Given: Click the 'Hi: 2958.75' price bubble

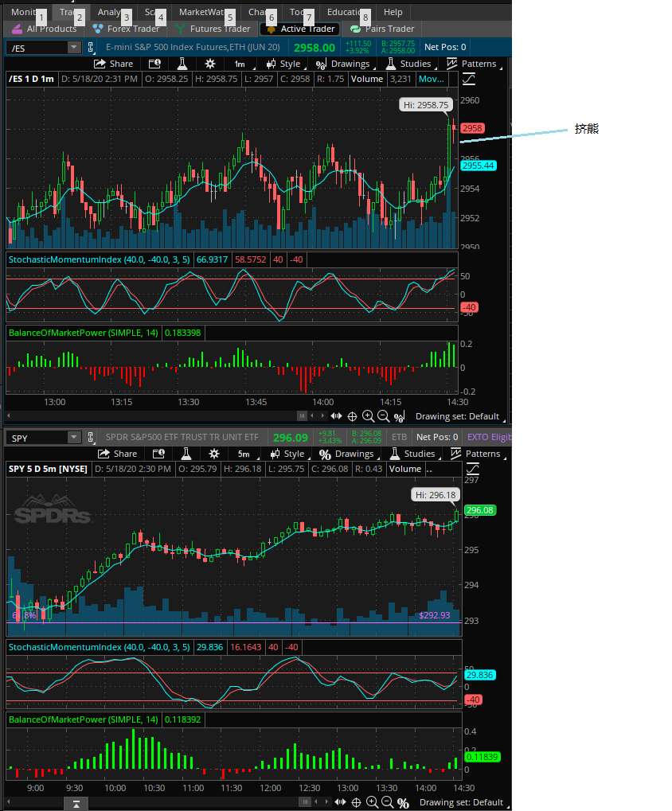Looking at the screenshot, I should coord(426,105).
